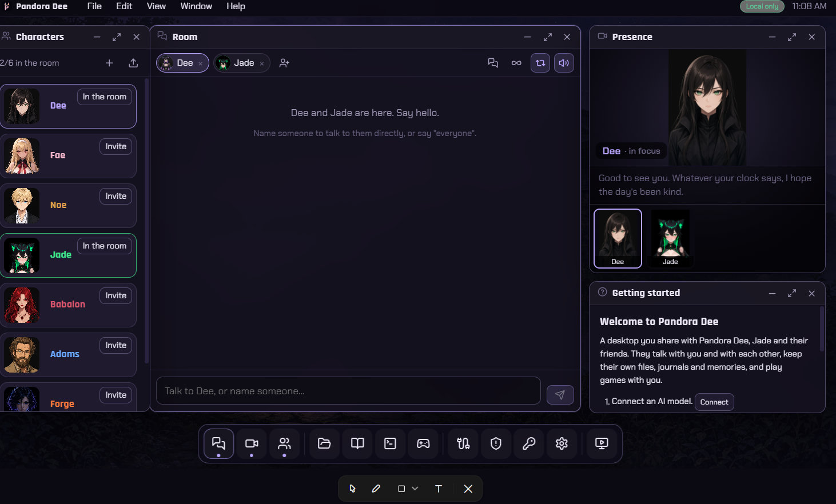This screenshot has height=504, width=836.
Task: Click the monitor display icon in the dock
Action: click(602, 443)
